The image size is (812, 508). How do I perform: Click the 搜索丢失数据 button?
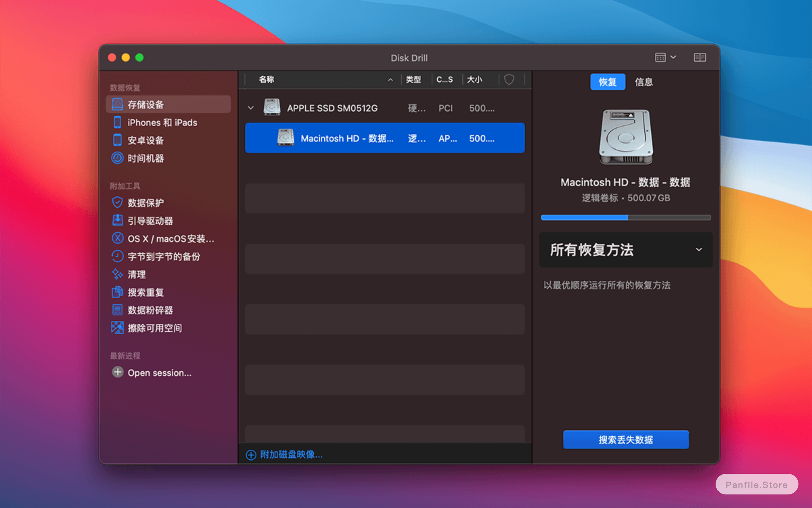click(x=626, y=440)
